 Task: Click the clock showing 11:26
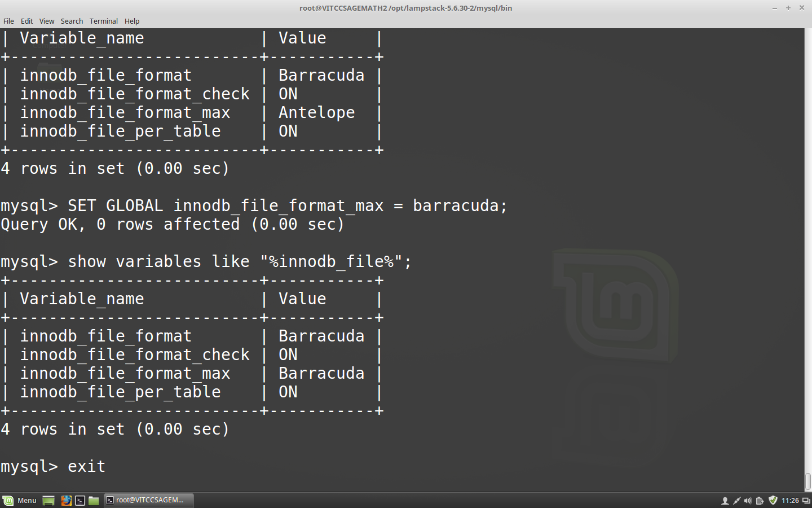[x=792, y=500]
